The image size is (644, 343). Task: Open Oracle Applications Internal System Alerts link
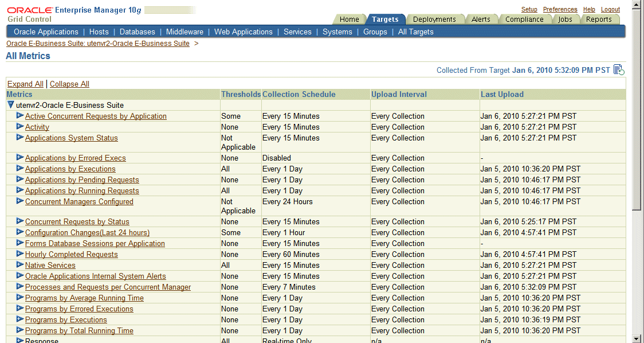point(96,276)
